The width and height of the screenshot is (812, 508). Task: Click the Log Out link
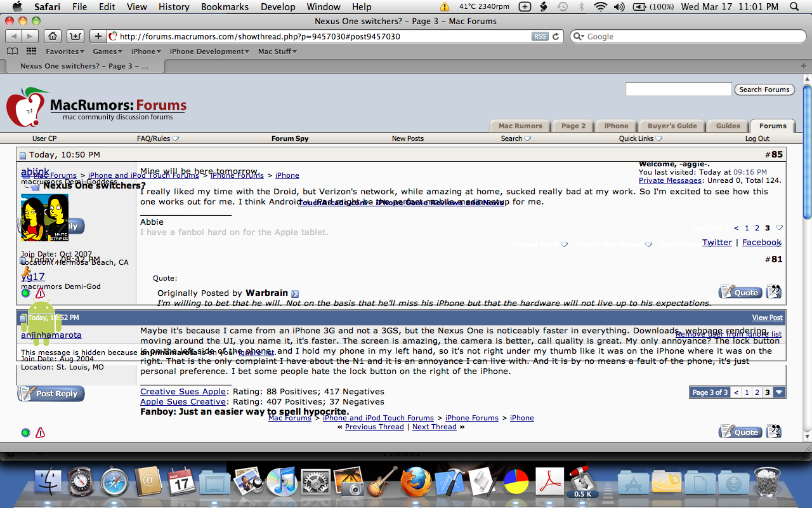tap(757, 138)
